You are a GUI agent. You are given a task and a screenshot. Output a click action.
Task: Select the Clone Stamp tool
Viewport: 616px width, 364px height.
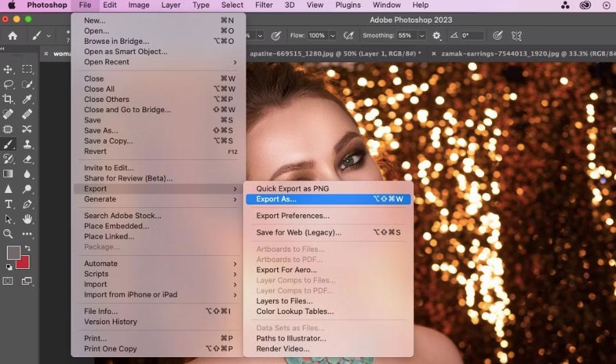(27, 144)
